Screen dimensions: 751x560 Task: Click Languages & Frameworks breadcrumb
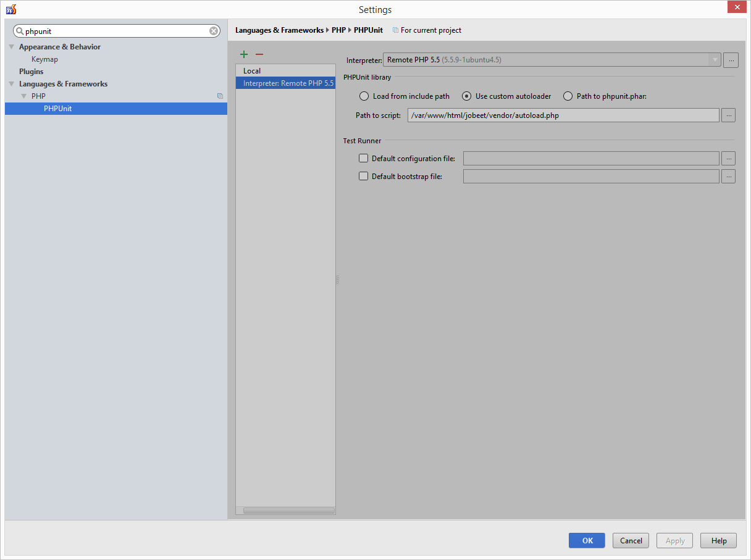coord(279,30)
